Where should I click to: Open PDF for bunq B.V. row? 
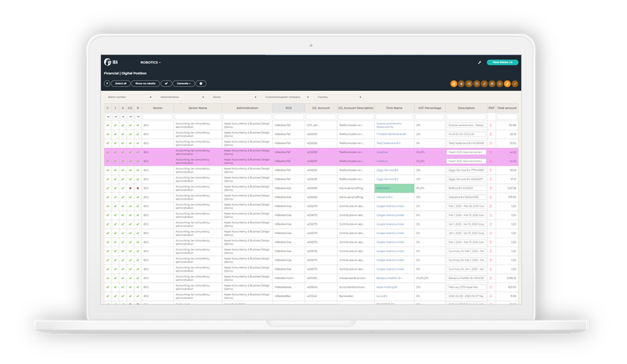490,296
